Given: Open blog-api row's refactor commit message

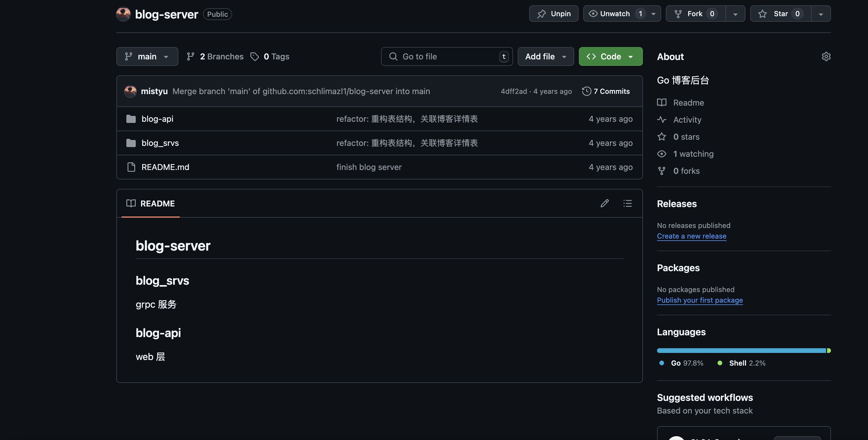Looking at the screenshot, I should [x=407, y=119].
